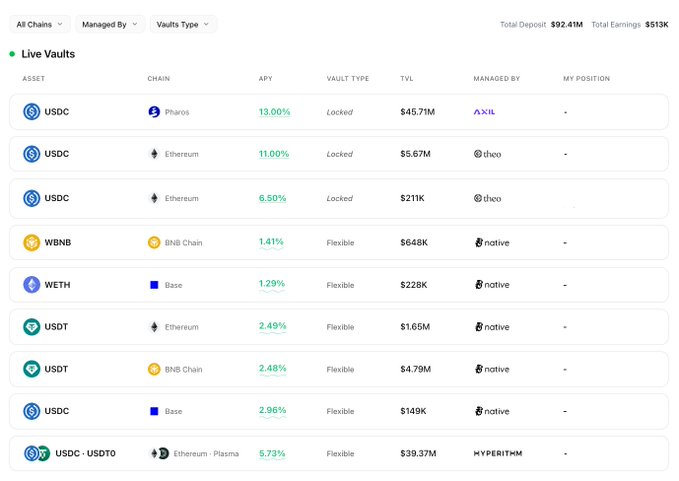The width and height of the screenshot is (679, 481).
Task: Click the WBNB asset name
Action: [x=58, y=242]
